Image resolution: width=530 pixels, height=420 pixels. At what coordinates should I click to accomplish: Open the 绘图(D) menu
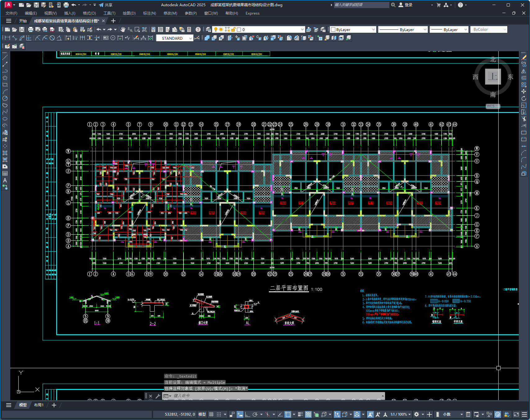129,13
